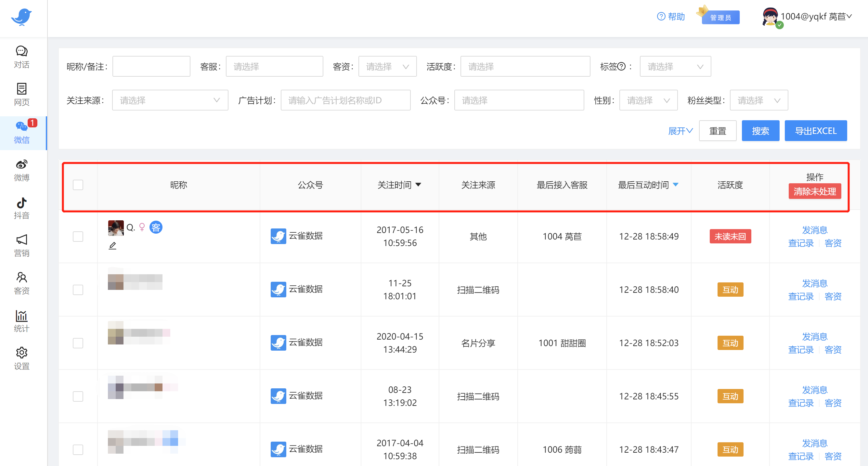This screenshot has height=466, width=868.
Task: Click the red 清除未处理 button
Action: 814,191
